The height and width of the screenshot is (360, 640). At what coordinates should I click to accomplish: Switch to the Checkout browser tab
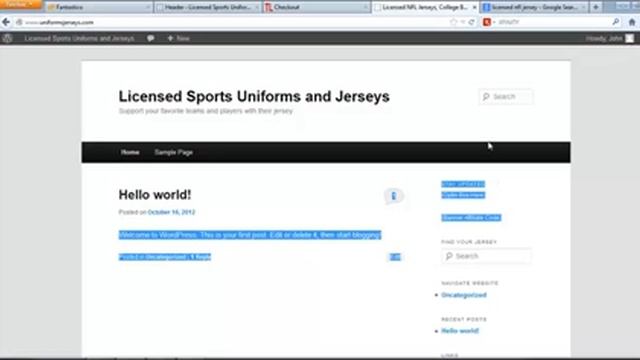(316, 7)
